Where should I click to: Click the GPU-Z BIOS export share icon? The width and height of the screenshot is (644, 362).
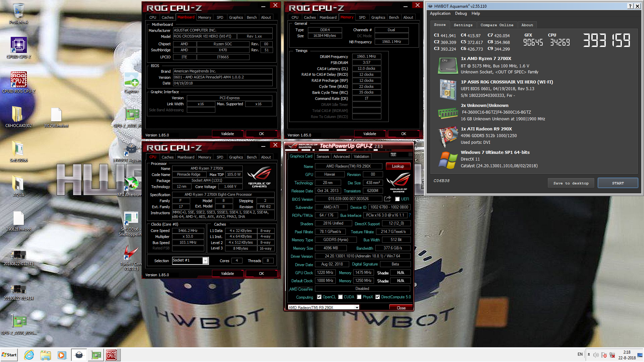click(387, 199)
